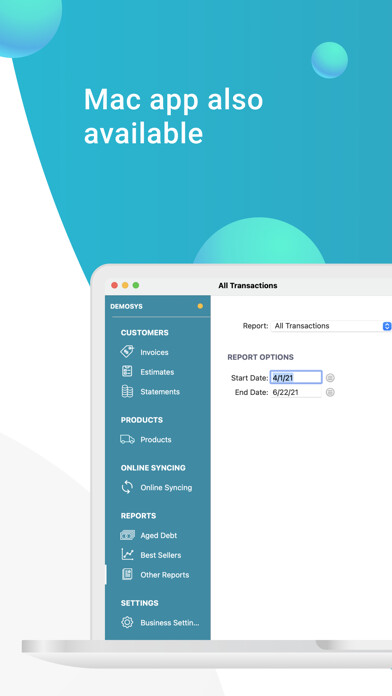The image size is (392, 696).
Task: Click the yellow status dot beside DEMOSYS
Action: (x=200, y=306)
